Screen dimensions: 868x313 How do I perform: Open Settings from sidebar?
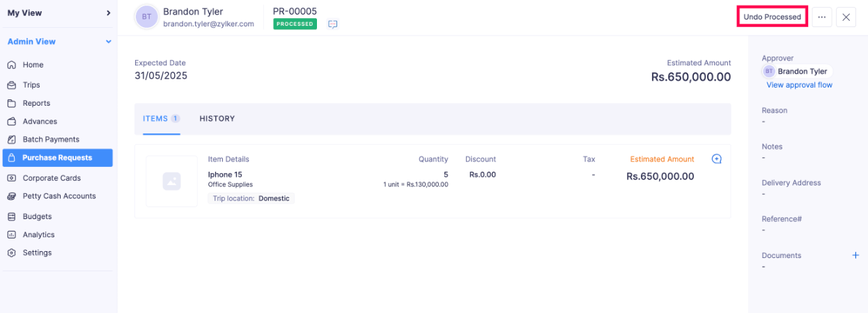pos(37,252)
